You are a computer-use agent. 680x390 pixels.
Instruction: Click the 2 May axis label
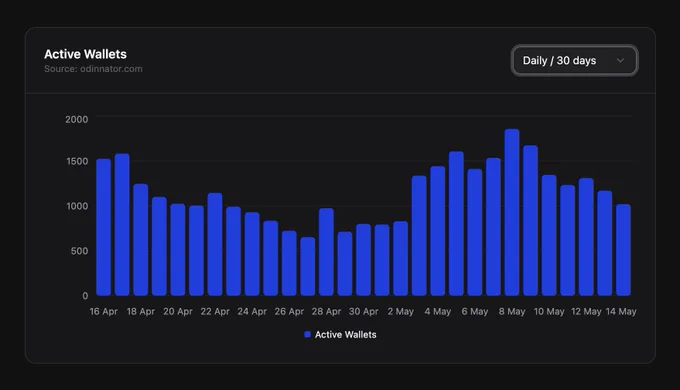coord(401,311)
